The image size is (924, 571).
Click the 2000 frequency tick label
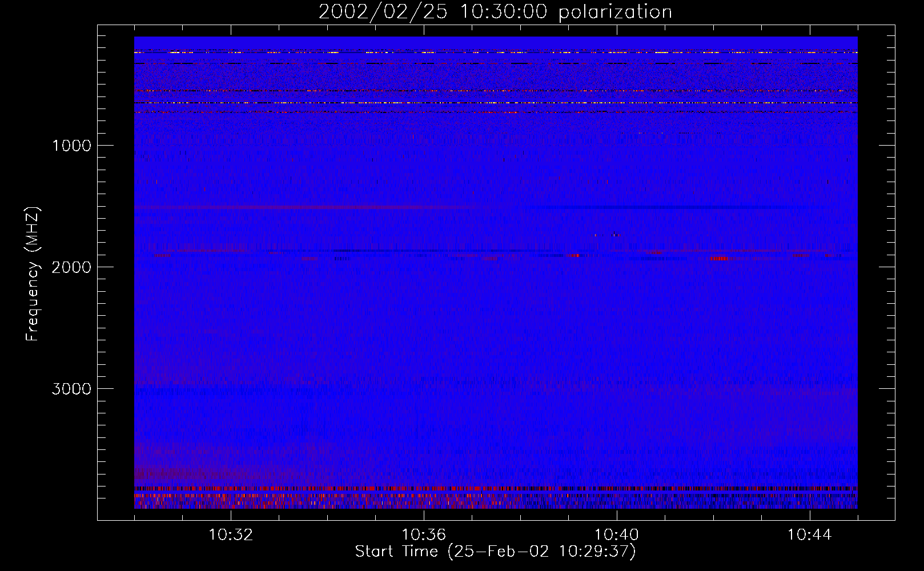tap(71, 267)
